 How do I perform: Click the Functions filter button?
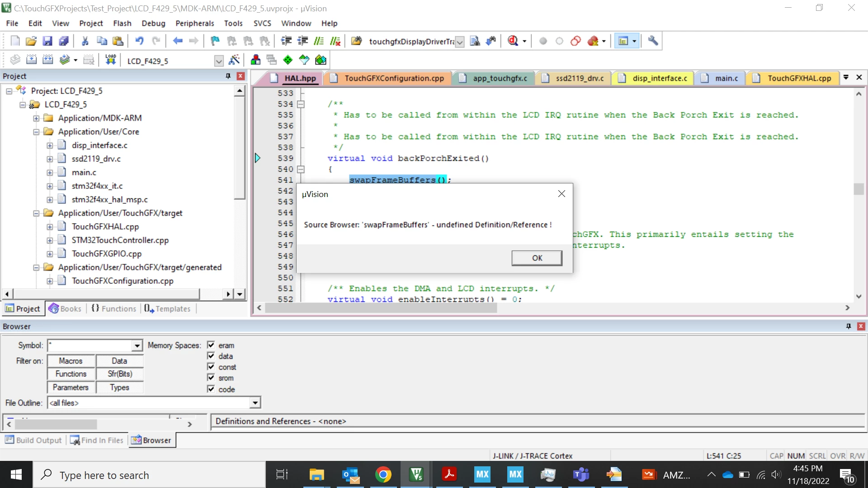(x=71, y=374)
